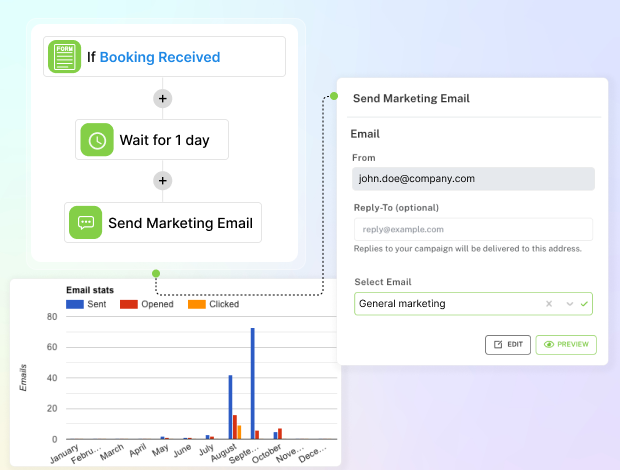Click the form icon on Booking Received

[x=64, y=57]
